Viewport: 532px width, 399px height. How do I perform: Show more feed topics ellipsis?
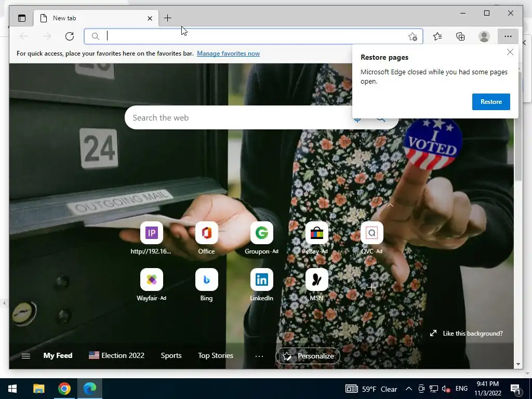259,356
